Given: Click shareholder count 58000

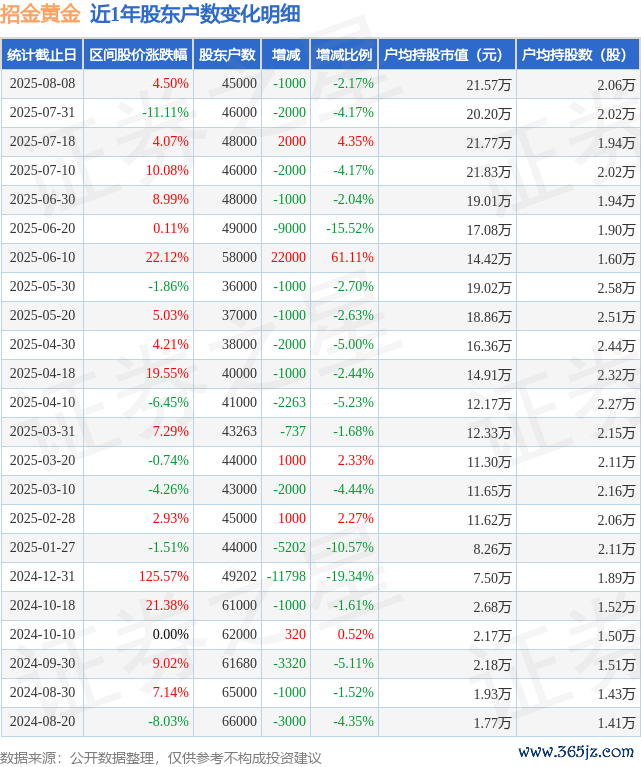Looking at the screenshot, I should (239, 257).
